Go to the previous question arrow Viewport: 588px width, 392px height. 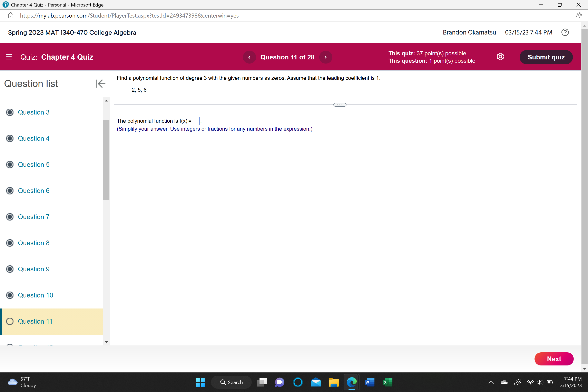249,57
